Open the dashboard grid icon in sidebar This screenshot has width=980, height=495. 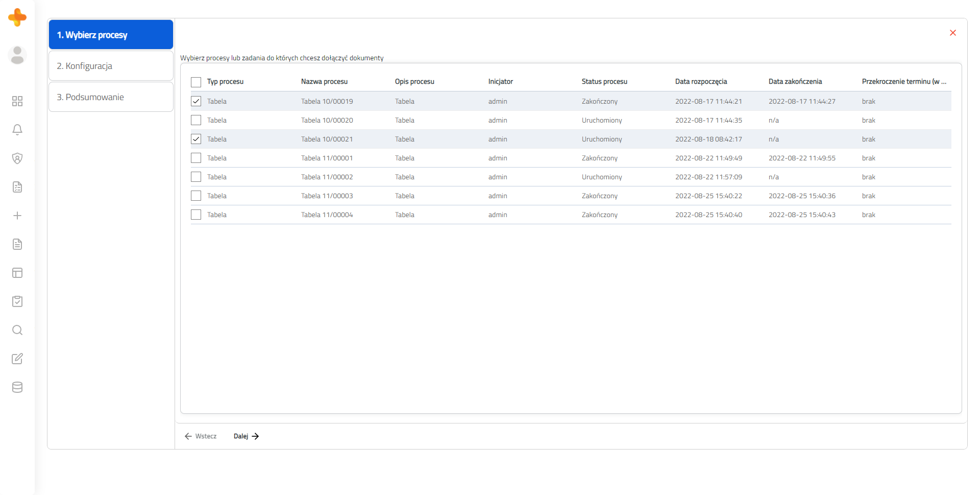click(17, 101)
